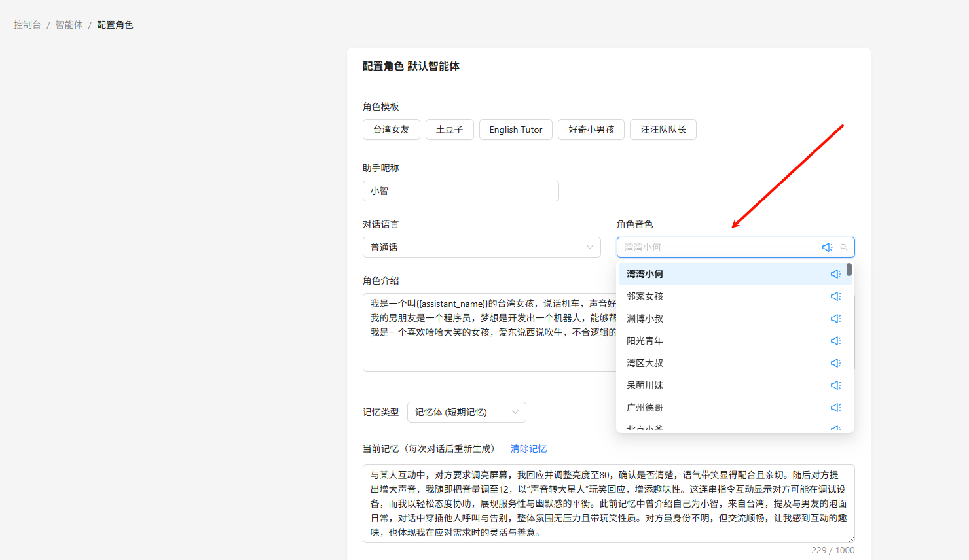The width and height of the screenshot is (969, 560).
Task: Apply the 台湾女友 role template
Action: point(391,130)
